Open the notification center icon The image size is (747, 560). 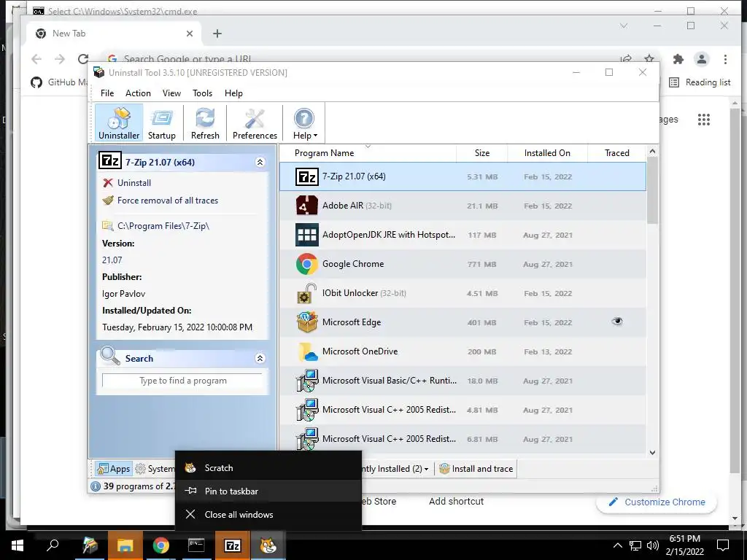(x=723, y=545)
